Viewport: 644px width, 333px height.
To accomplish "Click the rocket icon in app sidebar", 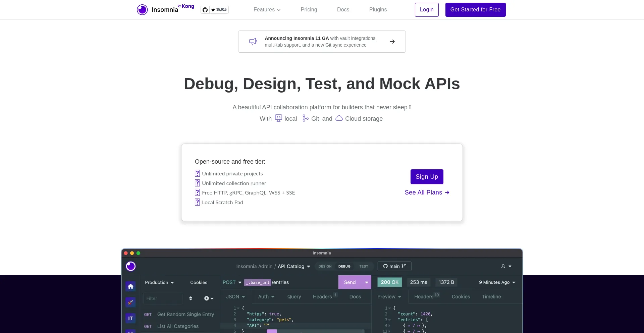I will [130, 302].
